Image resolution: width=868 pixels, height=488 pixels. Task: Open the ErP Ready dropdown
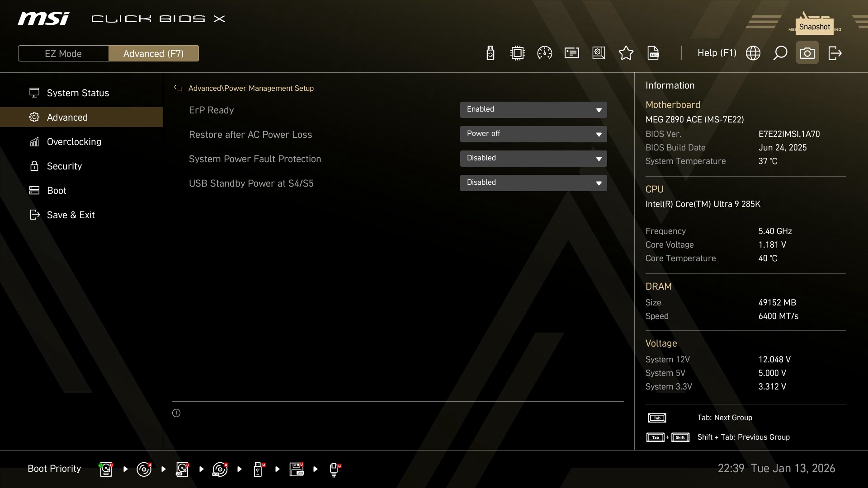(533, 110)
